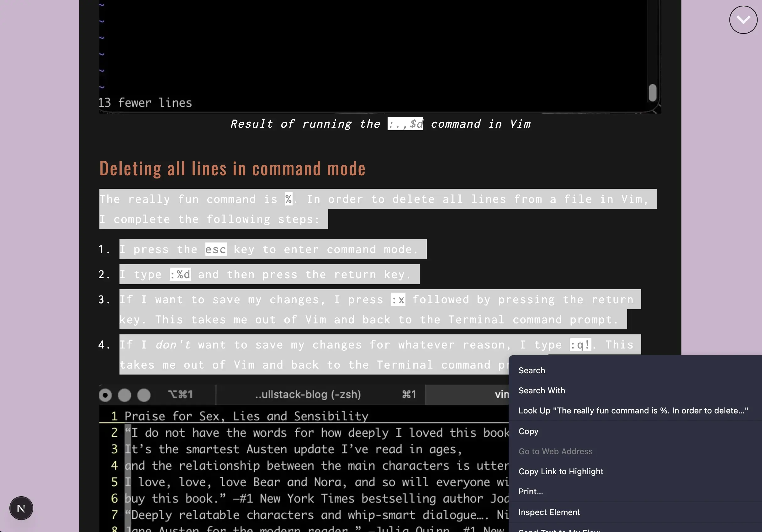The height and width of the screenshot is (532, 762).
Task: Click line 7 "Deeply relatable characters"
Action: point(317,515)
